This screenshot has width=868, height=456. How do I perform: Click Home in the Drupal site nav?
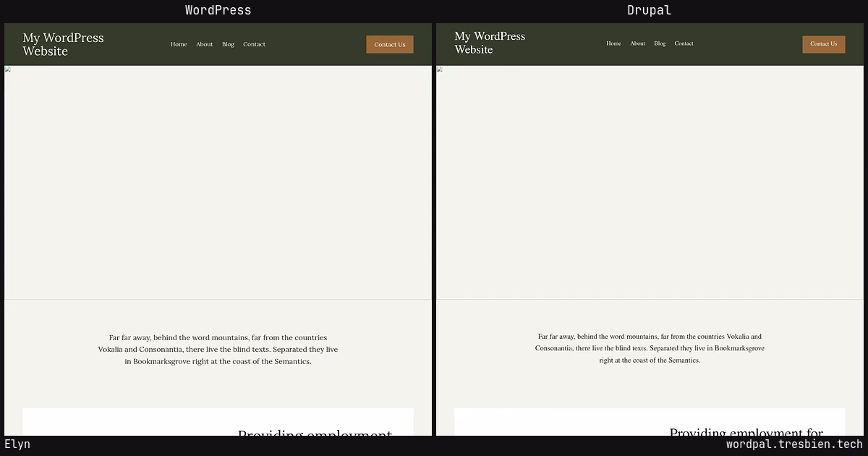click(613, 43)
